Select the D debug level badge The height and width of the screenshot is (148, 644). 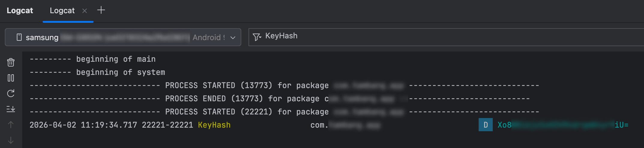point(486,125)
